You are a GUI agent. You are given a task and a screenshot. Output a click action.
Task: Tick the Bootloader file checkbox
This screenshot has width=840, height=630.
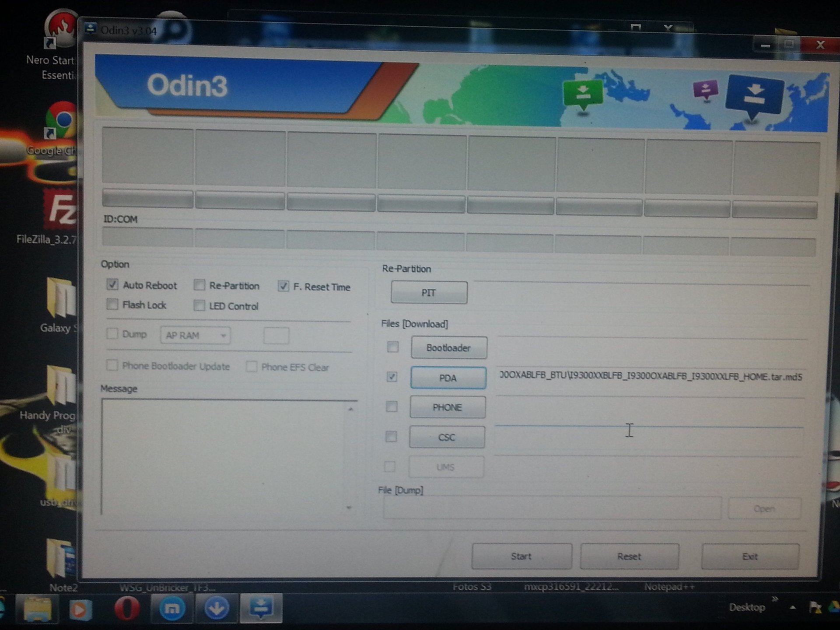coord(392,347)
